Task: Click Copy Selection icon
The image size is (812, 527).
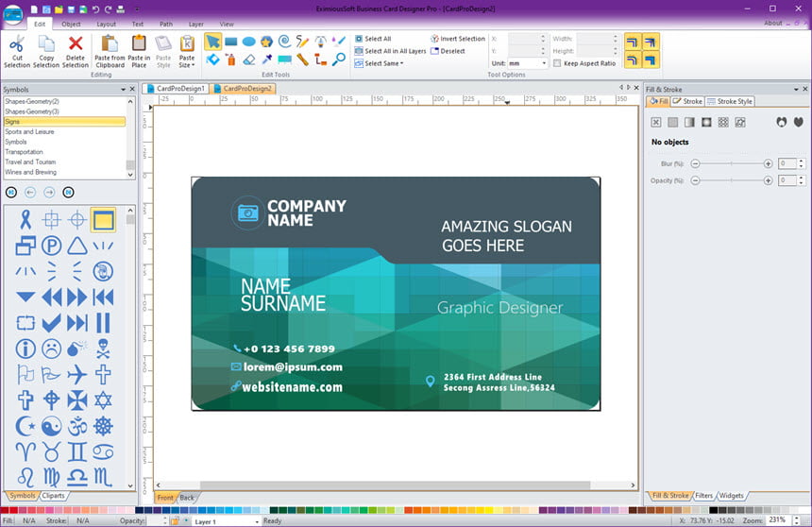Action: (46, 43)
